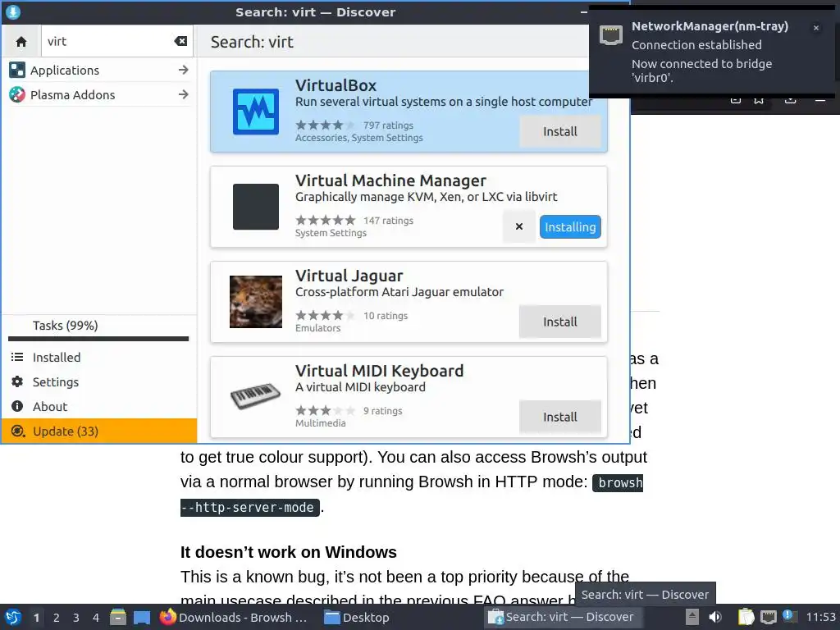Cancel the Virtual Machine Manager installation
Viewport: 840px width, 630px height.
[518, 226]
